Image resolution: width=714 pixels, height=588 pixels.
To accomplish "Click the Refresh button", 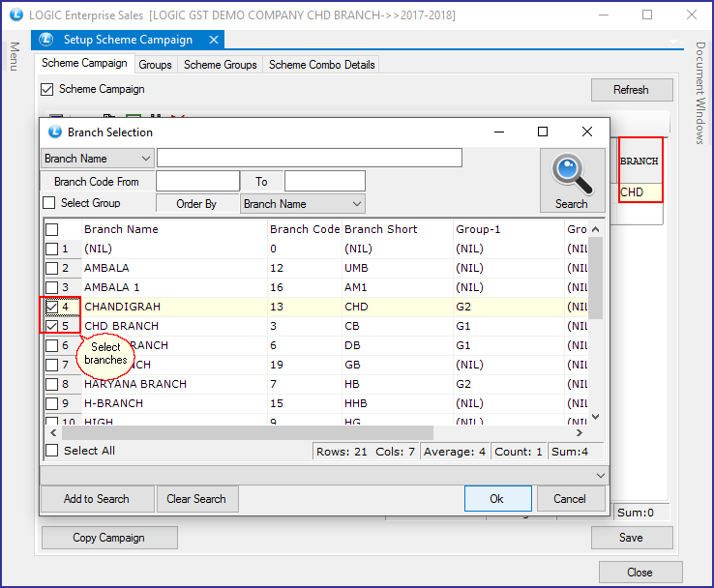I will click(632, 90).
